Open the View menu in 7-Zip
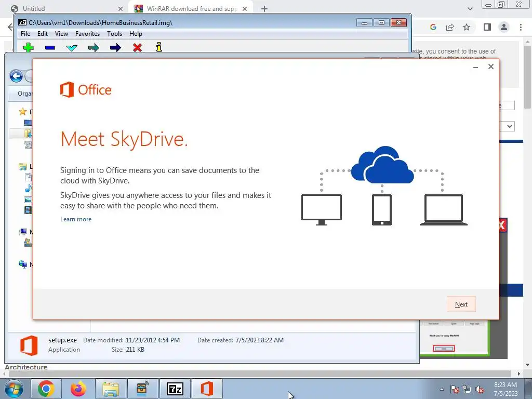The width and height of the screenshot is (532, 399). tap(61, 34)
